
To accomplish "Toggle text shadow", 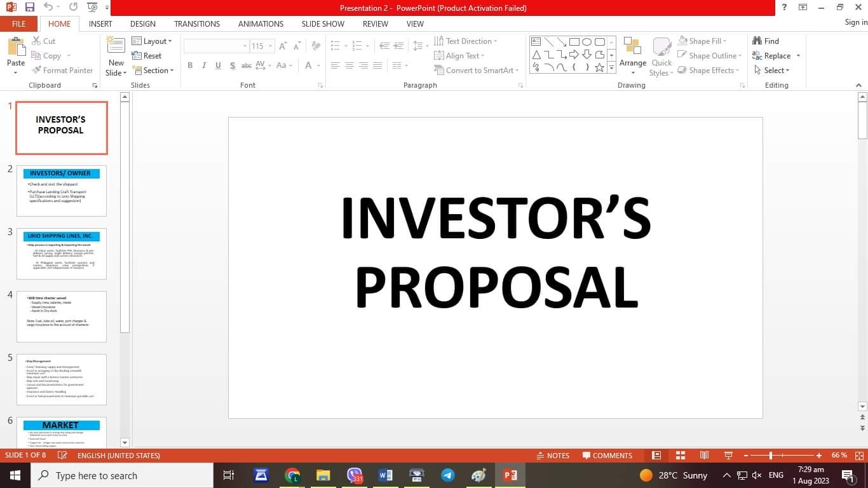I will pyautogui.click(x=233, y=65).
